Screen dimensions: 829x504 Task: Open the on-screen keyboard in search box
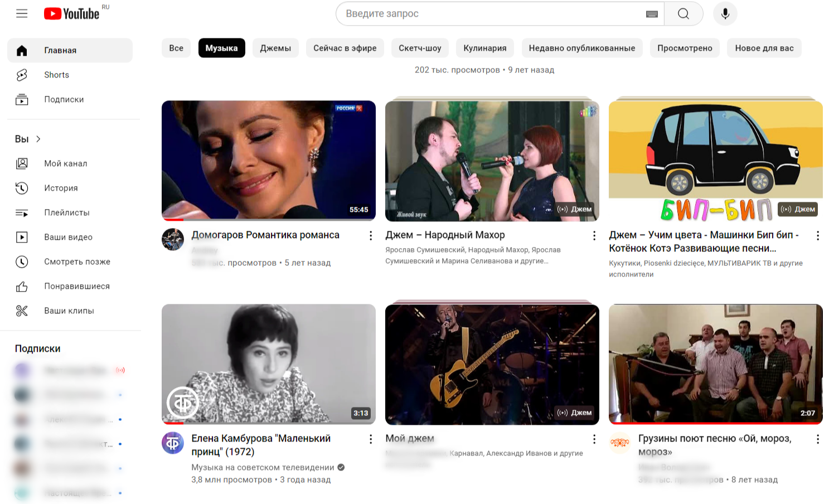[x=651, y=14]
